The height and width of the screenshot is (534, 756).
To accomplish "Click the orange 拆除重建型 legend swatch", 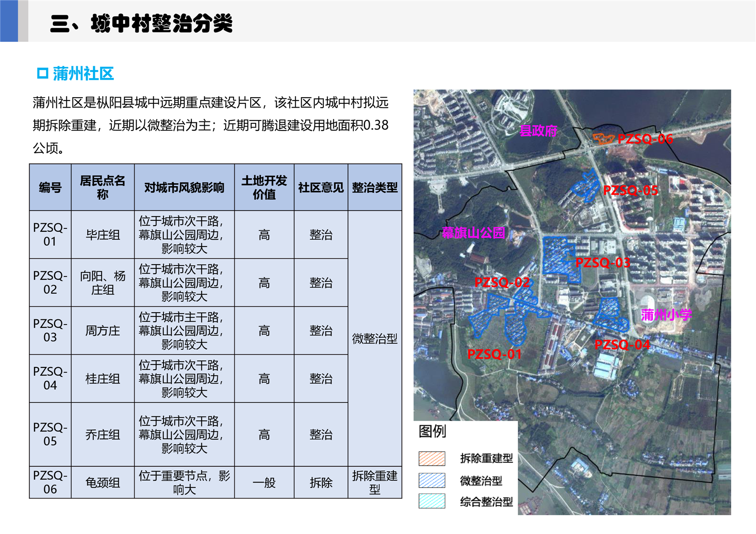I will 432,458.
